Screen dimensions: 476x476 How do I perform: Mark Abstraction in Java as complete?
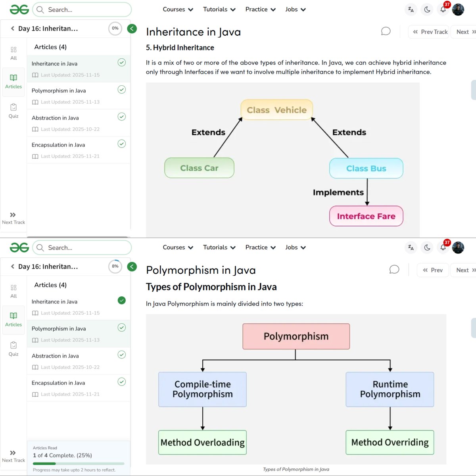tap(122, 117)
